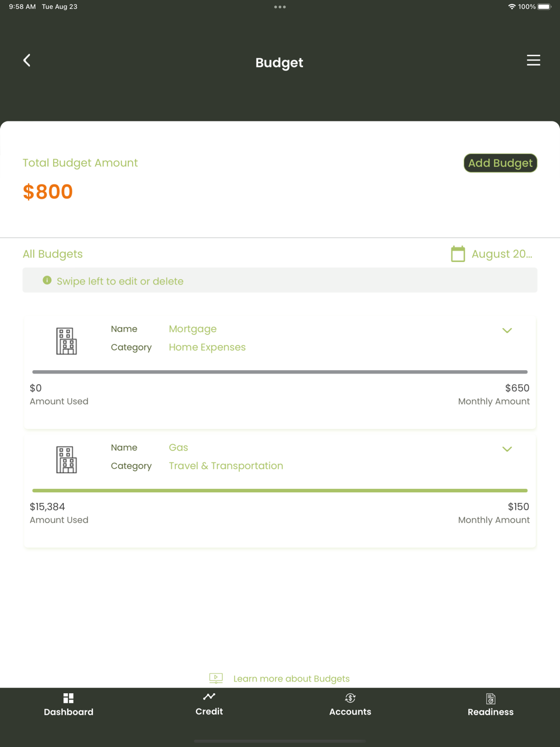This screenshot has width=560, height=747.
Task: Open the August month selector
Action: pos(501,254)
